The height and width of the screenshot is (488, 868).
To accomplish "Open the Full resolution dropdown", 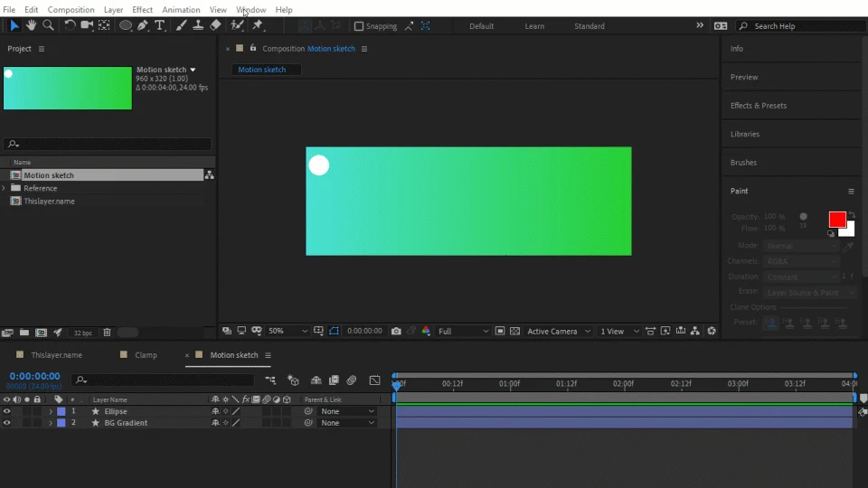I will [x=463, y=331].
